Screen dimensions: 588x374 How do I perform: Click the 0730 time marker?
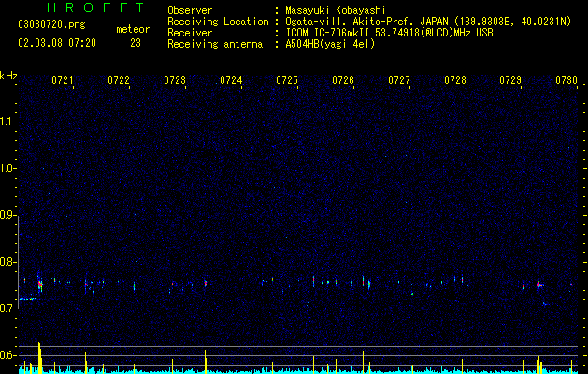[566, 80]
